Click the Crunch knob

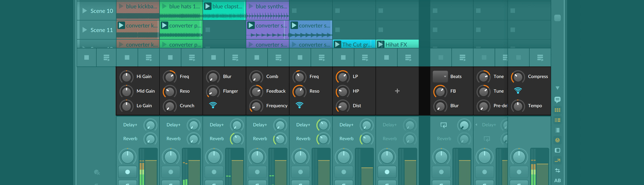click(x=170, y=106)
